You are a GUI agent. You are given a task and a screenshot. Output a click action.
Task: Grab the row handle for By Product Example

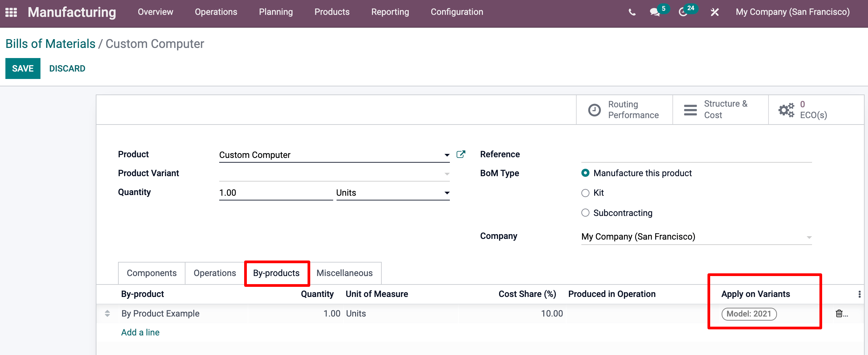click(107, 313)
